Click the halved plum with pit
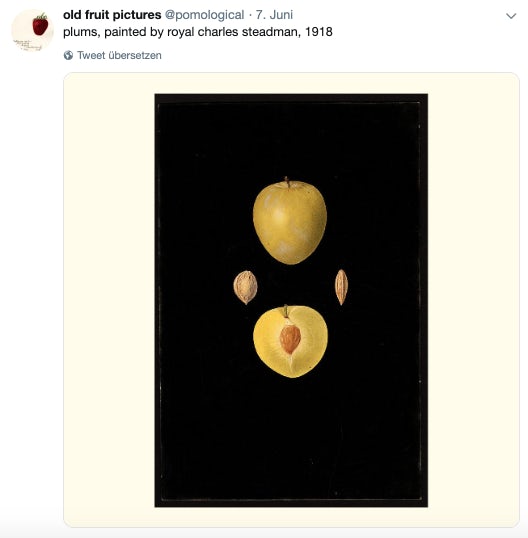The width and height of the screenshot is (528, 538). click(290, 342)
